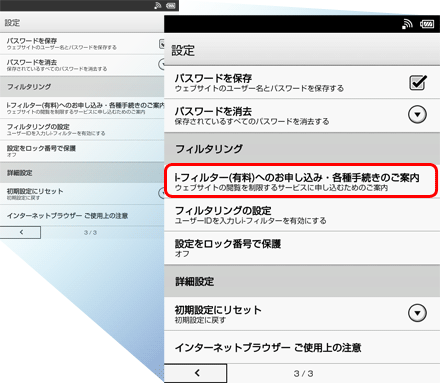This screenshot has width=440, height=383.
Task: Click フィルタリング header in background screen
Action: (x=82, y=87)
